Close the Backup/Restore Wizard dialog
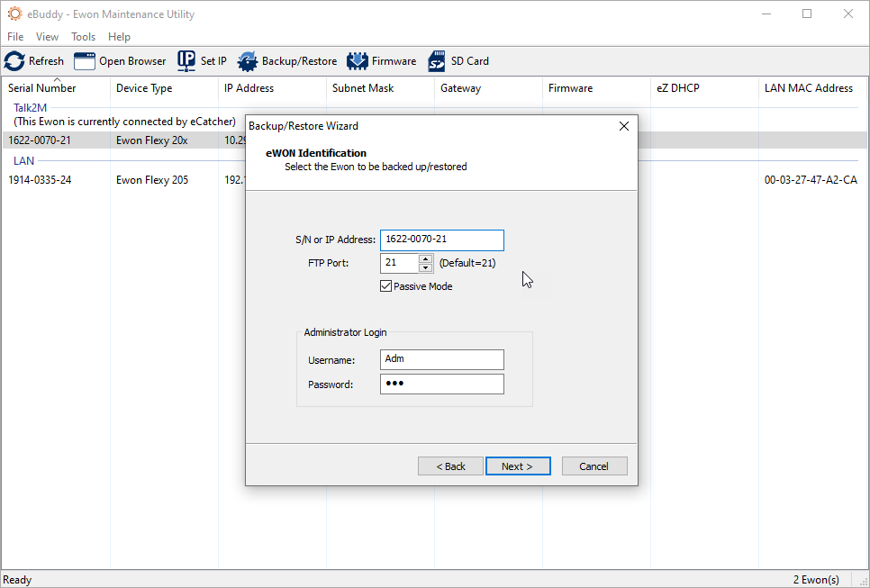Image resolution: width=870 pixels, height=588 pixels. point(624,126)
